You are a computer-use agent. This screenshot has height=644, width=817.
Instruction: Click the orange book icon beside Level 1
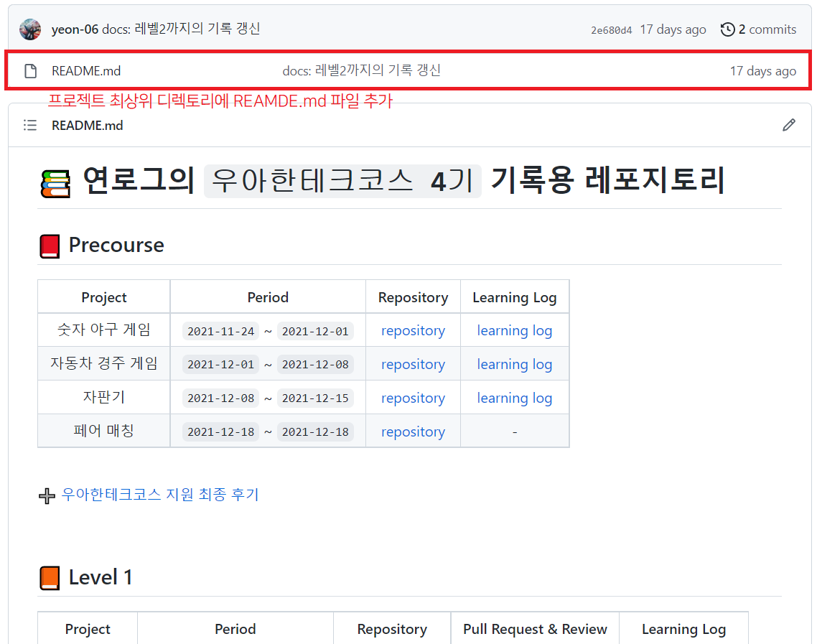point(50,579)
